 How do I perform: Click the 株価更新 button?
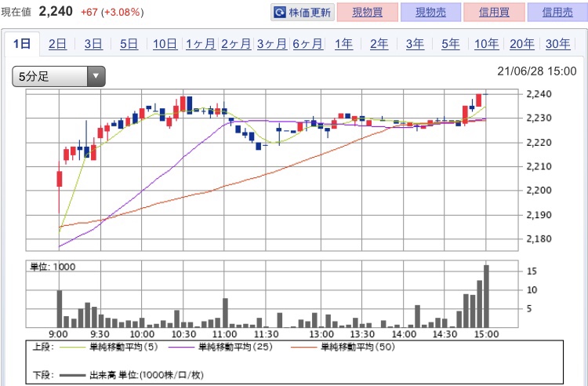click(303, 13)
